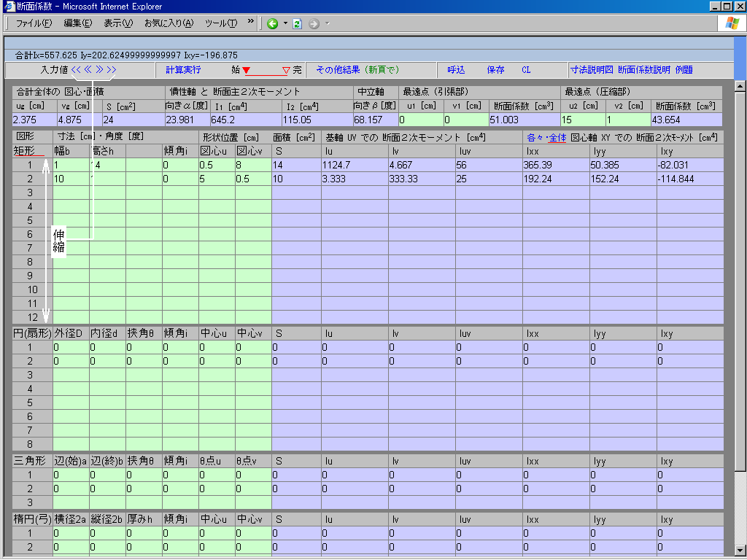
Task: Click the vertical scrollbar down arrow
Action: click(x=740, y=550)
